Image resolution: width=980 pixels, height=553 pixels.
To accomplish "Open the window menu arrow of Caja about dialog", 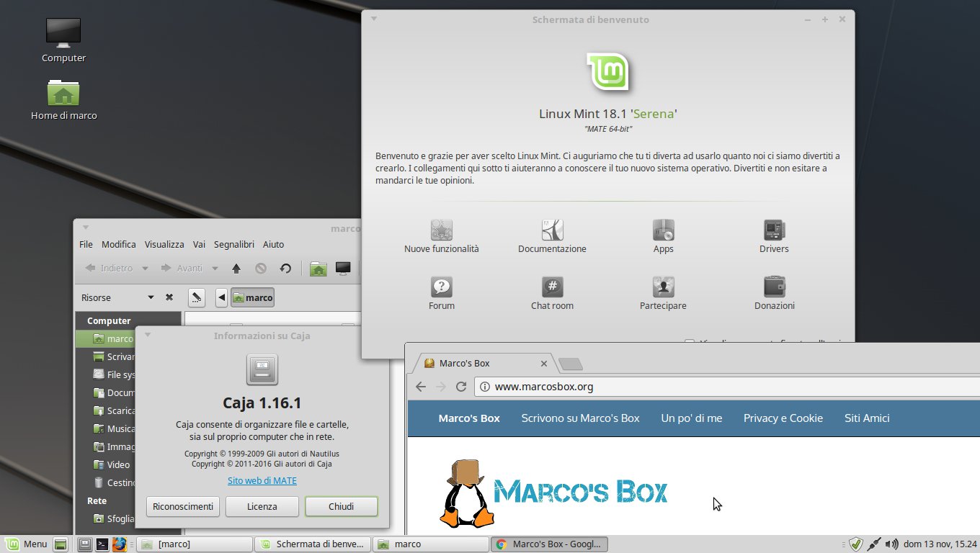I will (x=148, y=335).
